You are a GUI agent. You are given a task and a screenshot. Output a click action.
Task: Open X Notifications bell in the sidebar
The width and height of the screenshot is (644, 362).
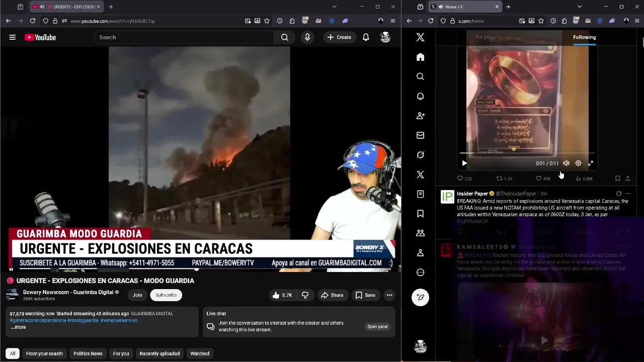(x=420, y=96)
